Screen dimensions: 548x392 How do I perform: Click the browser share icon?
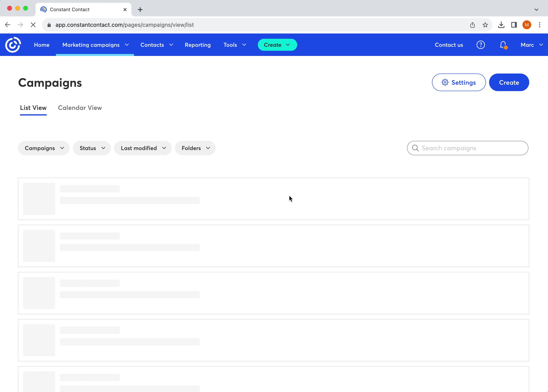point(472,25)
